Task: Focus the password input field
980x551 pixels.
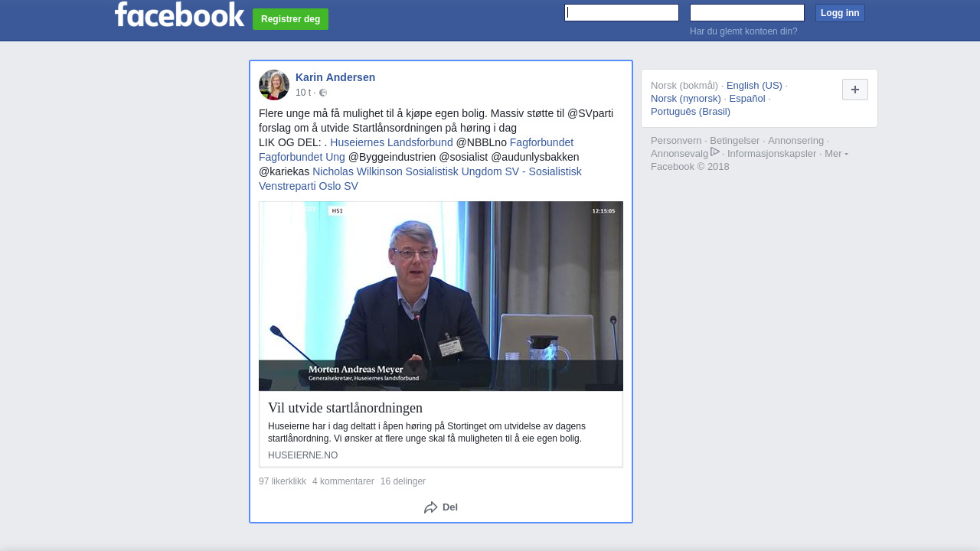Action: point(746,13)
